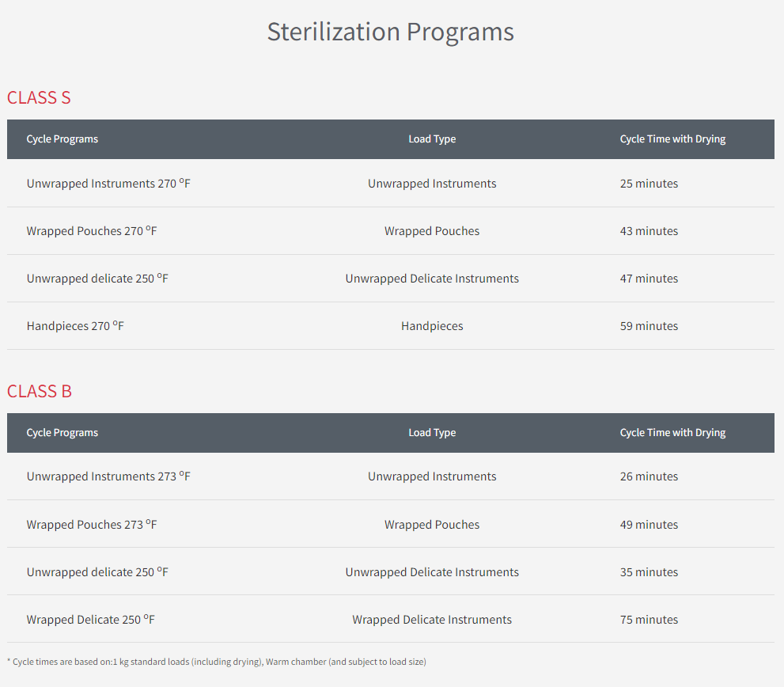This screenshot has height=687, width=784.
Task: Click Class S Cycle Time with Drying header
Action: (672, 139)
